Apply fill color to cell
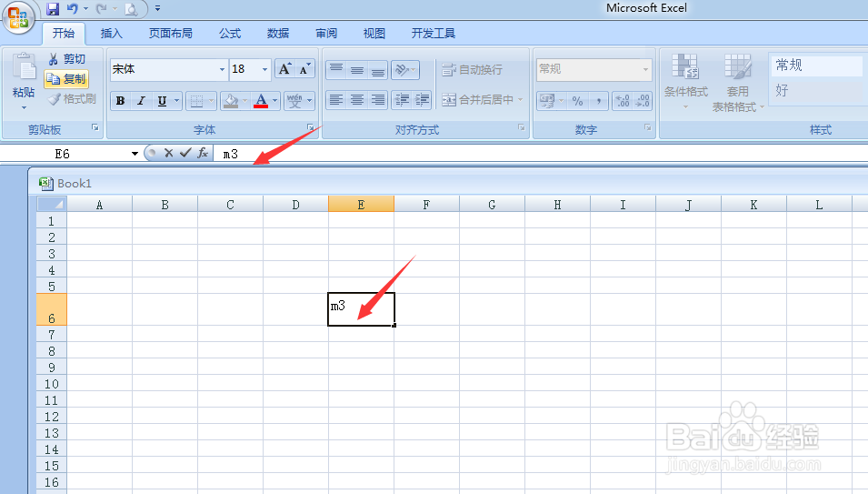This screenshot has width=868, height=494. [x=230, y=101]
